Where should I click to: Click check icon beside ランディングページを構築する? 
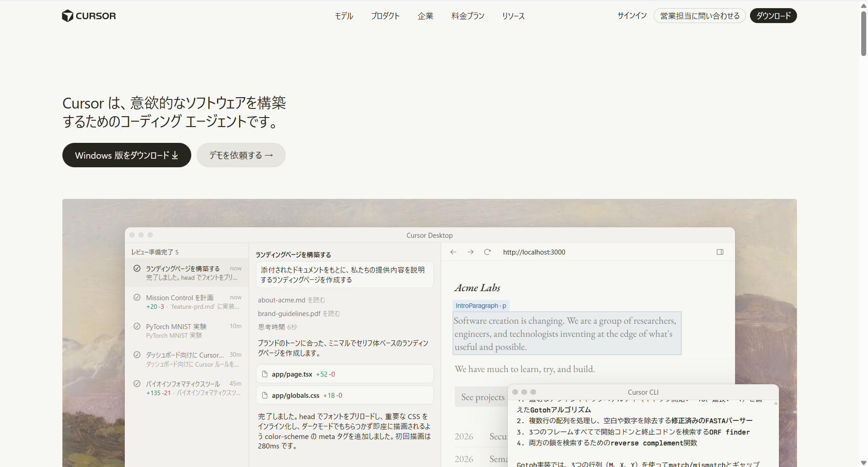(137, 268)
